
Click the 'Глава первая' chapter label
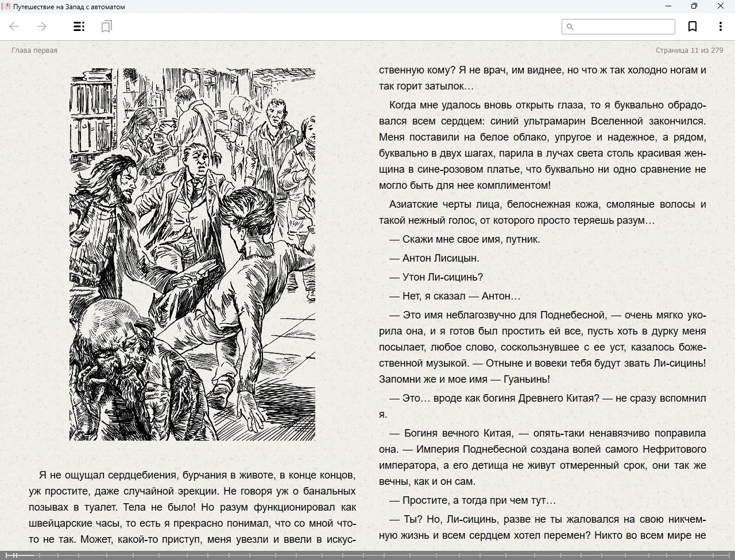click(x=34, y=50)
